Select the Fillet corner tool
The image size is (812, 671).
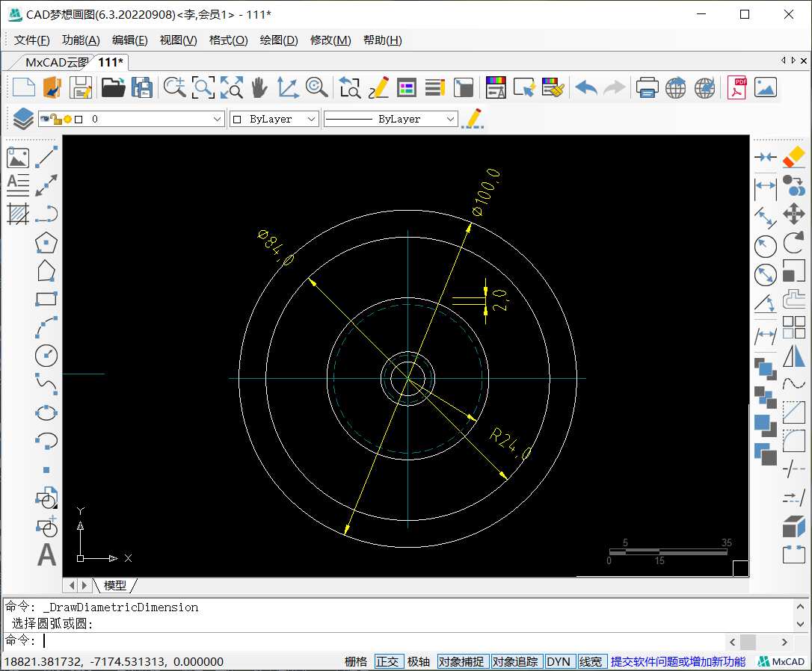point(793,441)
